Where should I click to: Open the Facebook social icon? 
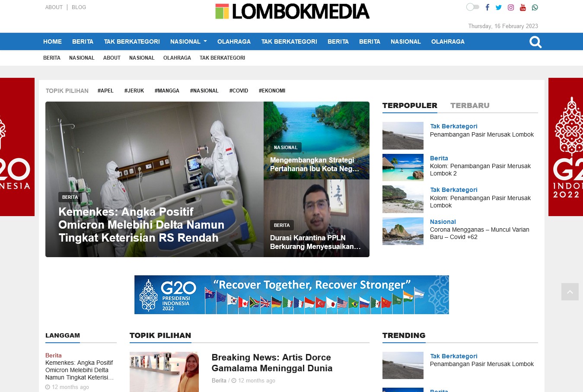coord(487,7)
